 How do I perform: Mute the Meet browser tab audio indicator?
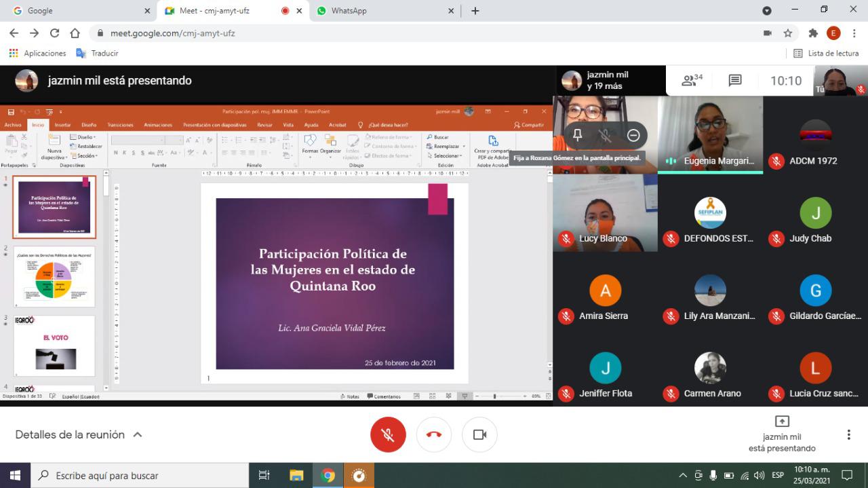[285, 11]
